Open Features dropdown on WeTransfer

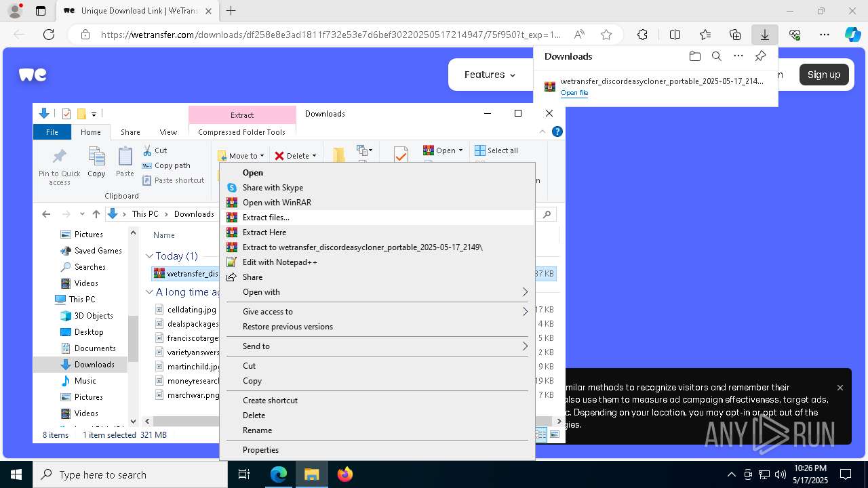tap(490, 75)
